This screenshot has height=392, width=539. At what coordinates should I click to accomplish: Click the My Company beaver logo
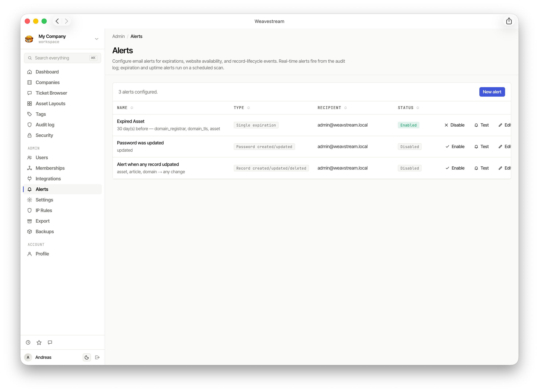coord(29,39)
